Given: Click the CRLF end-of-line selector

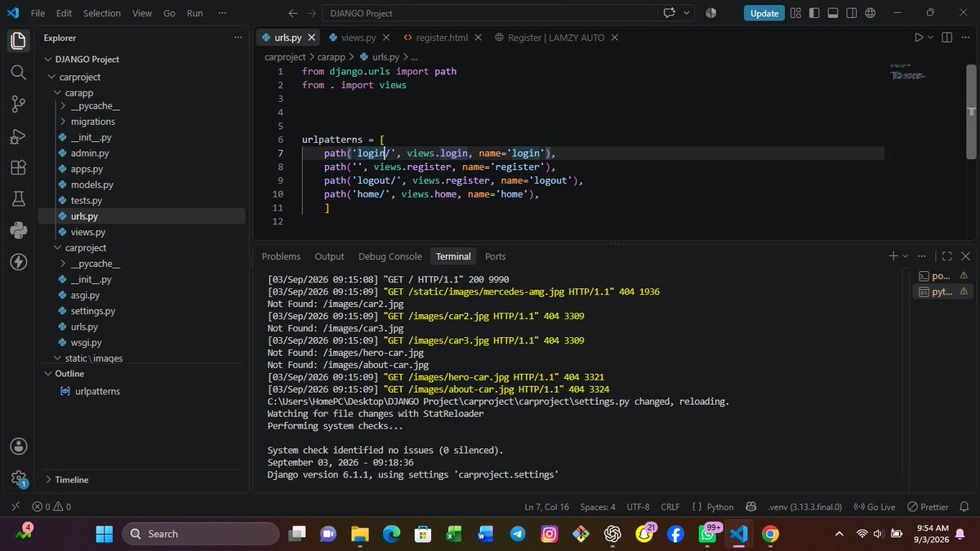Looking at the screenshot, I should 670,507.
